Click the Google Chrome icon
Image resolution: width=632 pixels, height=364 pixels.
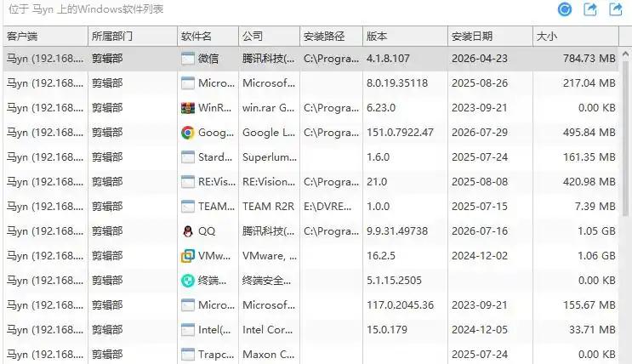(188, 133)
